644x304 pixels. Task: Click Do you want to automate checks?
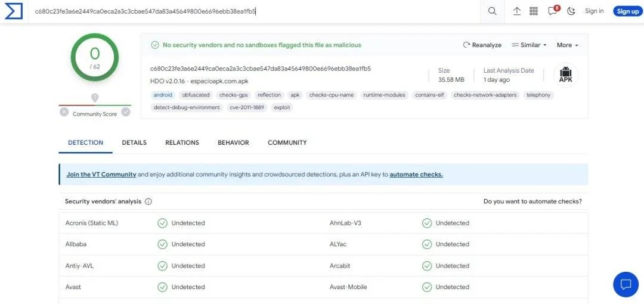(532, 201)
